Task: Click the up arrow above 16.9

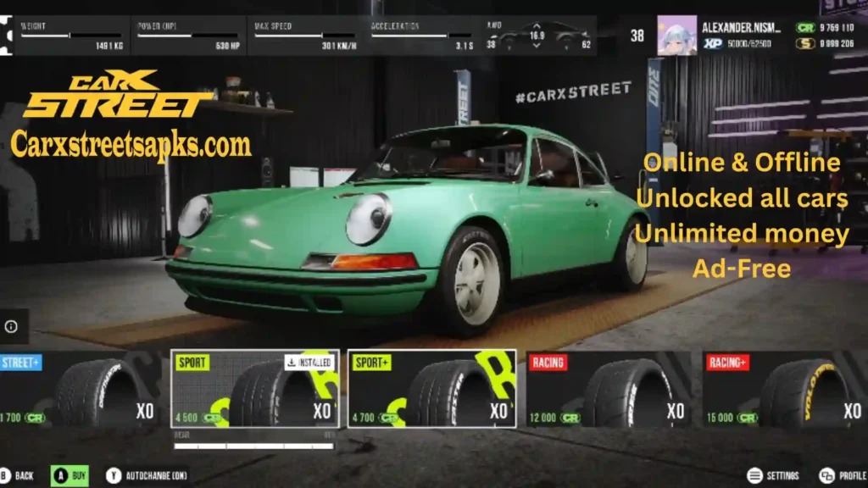Action: click(x=537, y=25)
